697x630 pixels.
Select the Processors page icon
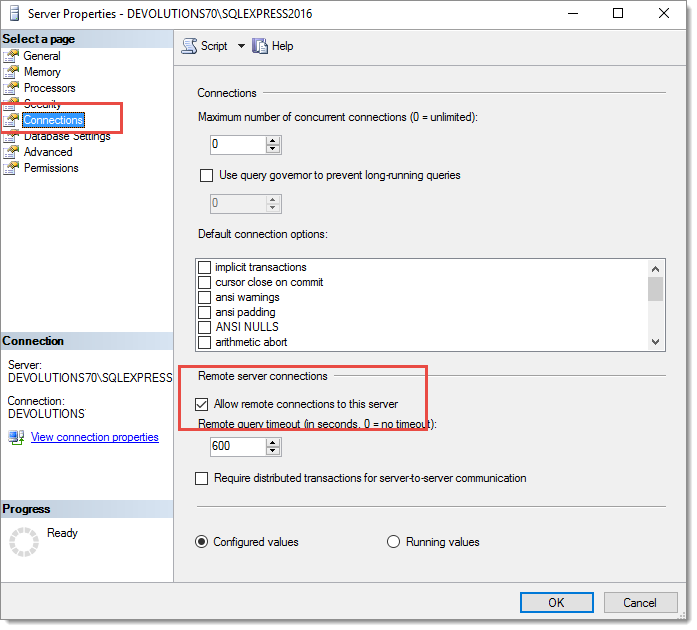click(11, 88)
